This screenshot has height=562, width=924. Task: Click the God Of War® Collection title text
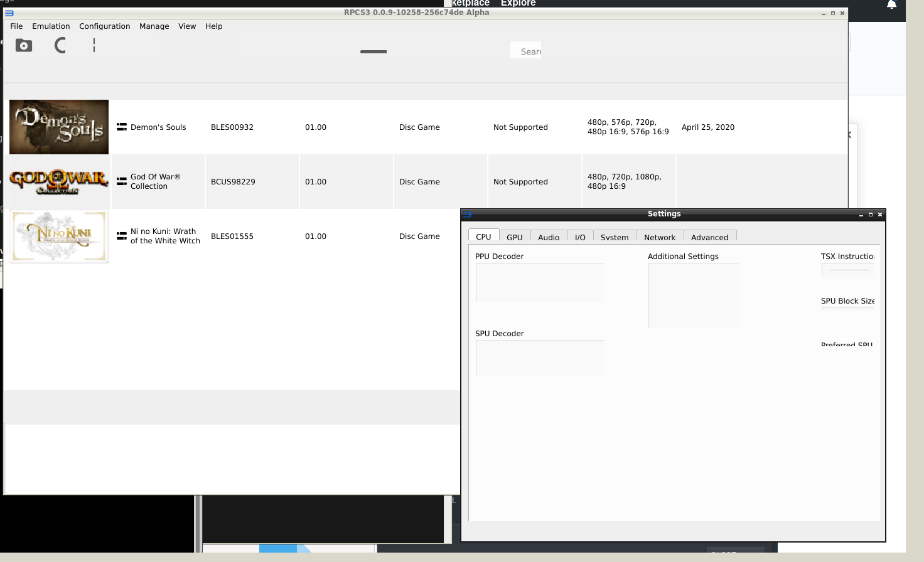point(156,181)
